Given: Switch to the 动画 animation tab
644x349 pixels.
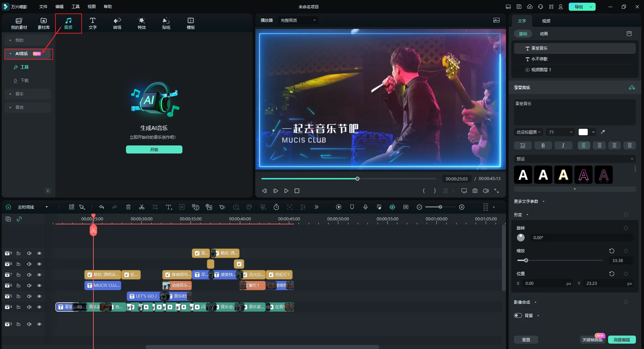Looking at the screenshot, I should point(544,34).
